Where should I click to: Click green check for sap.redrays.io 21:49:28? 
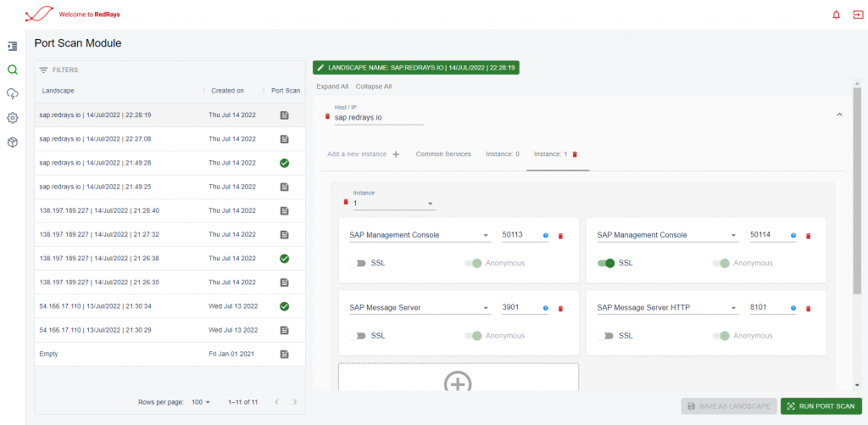[285, 163]
